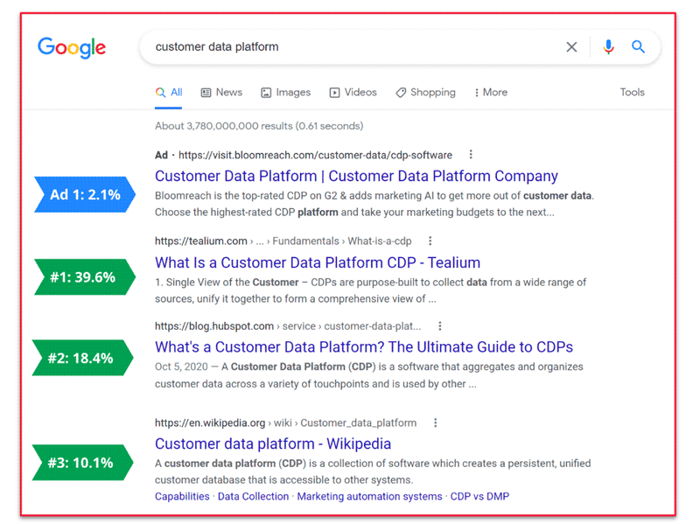The image size is (700, 524).
Task: Clear the search box with the X icon
Action: coord(571,47)
